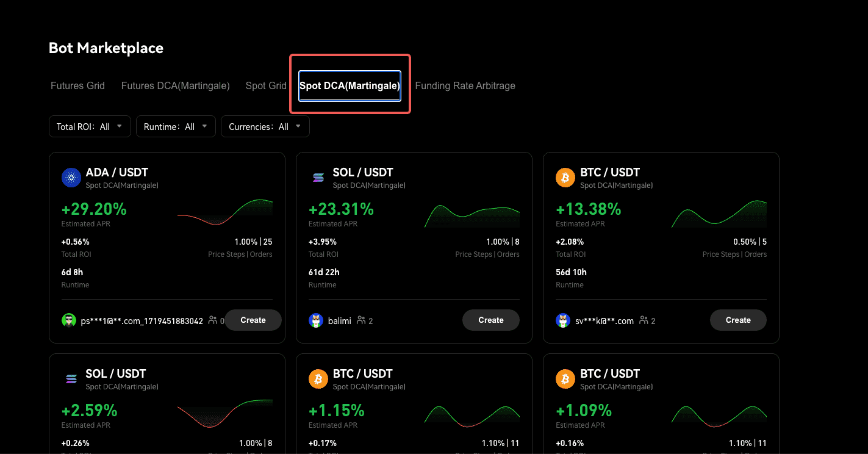This screenshot has width=868, height=454.
Task: Select the Funding Rate Arbitrage tab
Action: (465, 86)
